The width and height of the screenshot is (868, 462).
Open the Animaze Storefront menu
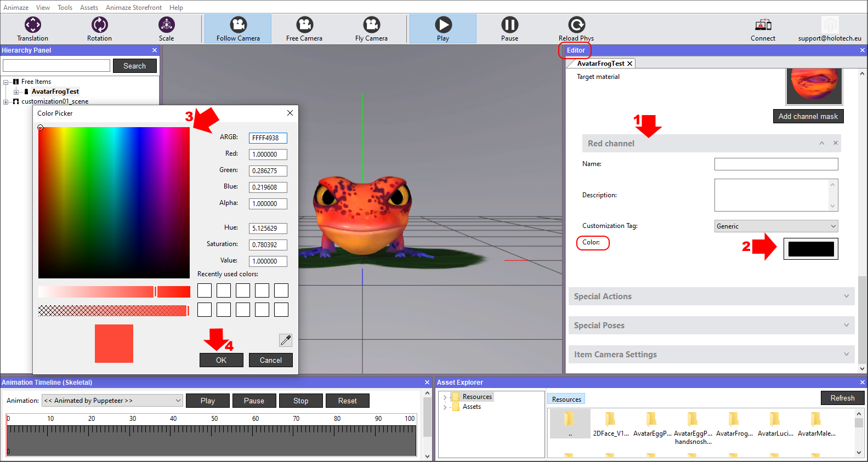[x=134, y=8]
